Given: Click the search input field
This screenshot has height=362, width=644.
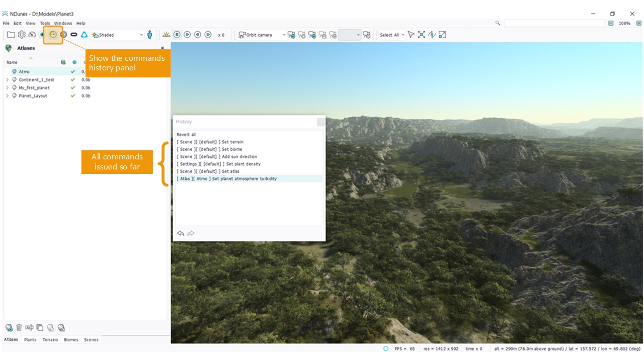Looking at the screenshot, I should (553, 23).
